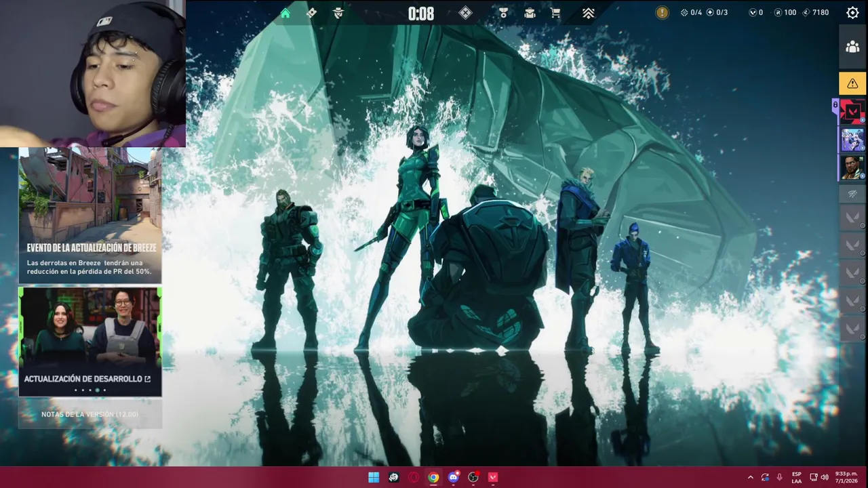
Task: Select the red Valorant logo party member card
Action: [x=852, y=111]
